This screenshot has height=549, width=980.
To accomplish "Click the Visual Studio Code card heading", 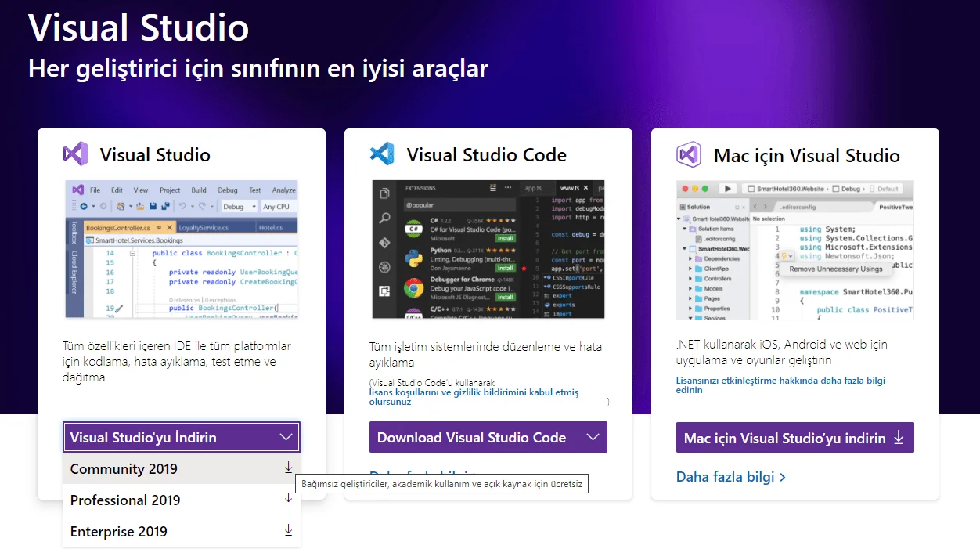I will click(x=487, y=154).
